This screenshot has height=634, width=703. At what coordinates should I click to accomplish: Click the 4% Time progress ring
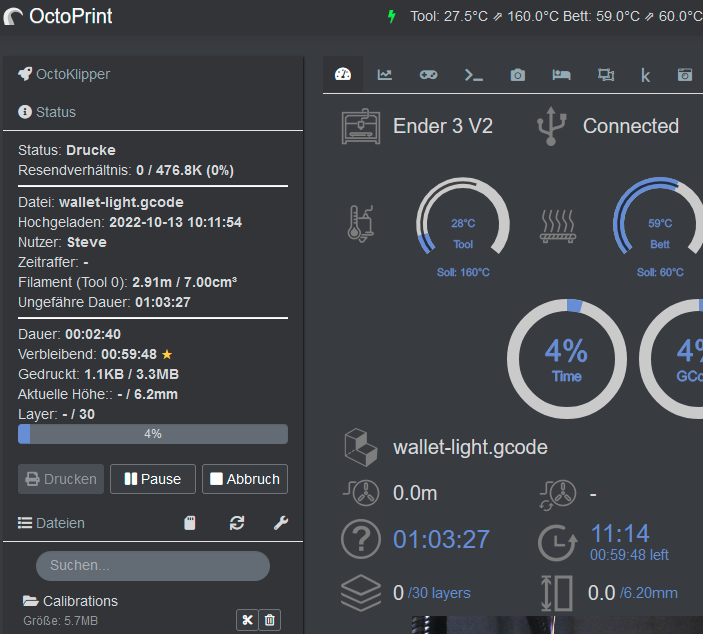[x=567, y=359]
